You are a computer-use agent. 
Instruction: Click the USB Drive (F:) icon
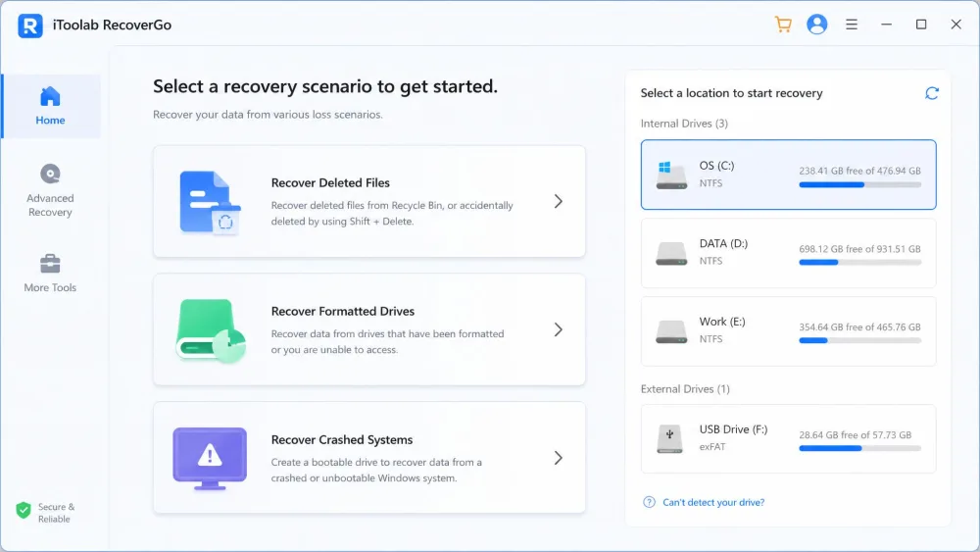[670, 439]
